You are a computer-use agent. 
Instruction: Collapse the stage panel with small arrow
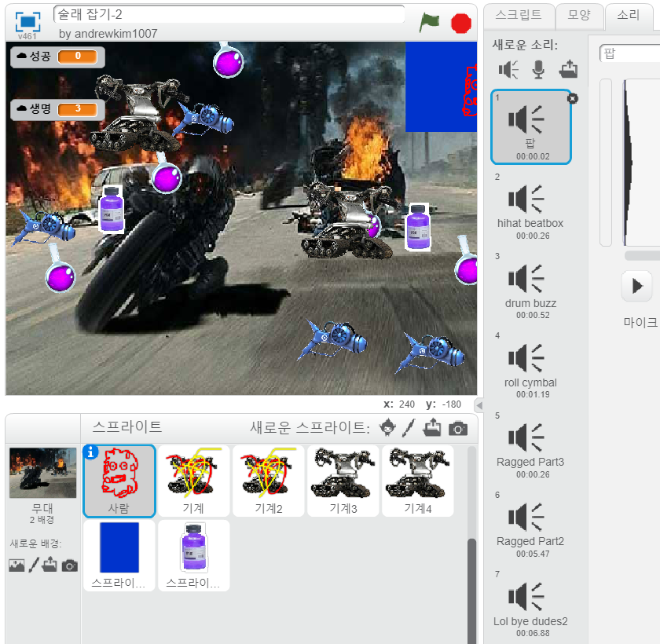[x=478, y=404]
